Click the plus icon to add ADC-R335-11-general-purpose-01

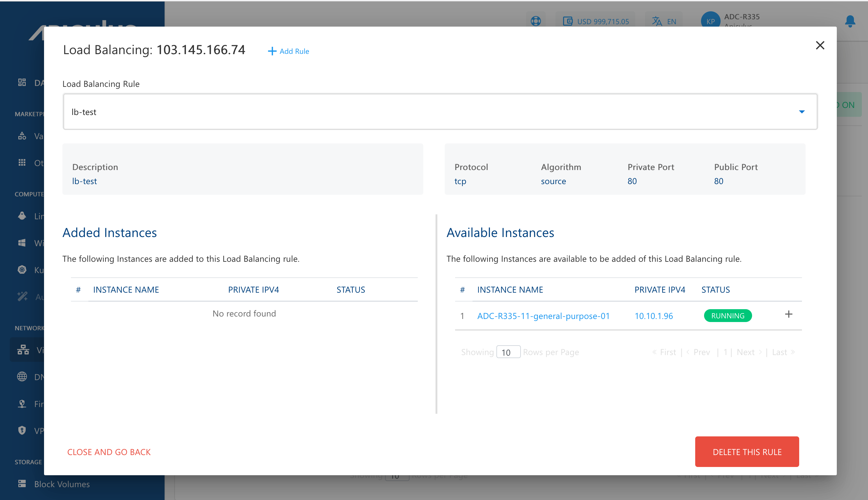tap(789, 315)
